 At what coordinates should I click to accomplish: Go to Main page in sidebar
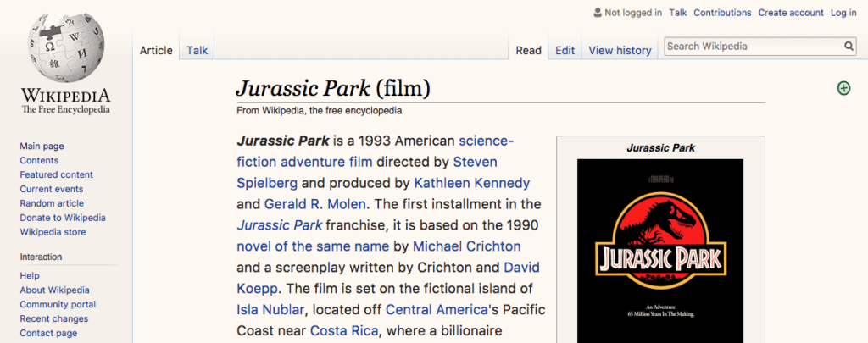coord(42,146)
